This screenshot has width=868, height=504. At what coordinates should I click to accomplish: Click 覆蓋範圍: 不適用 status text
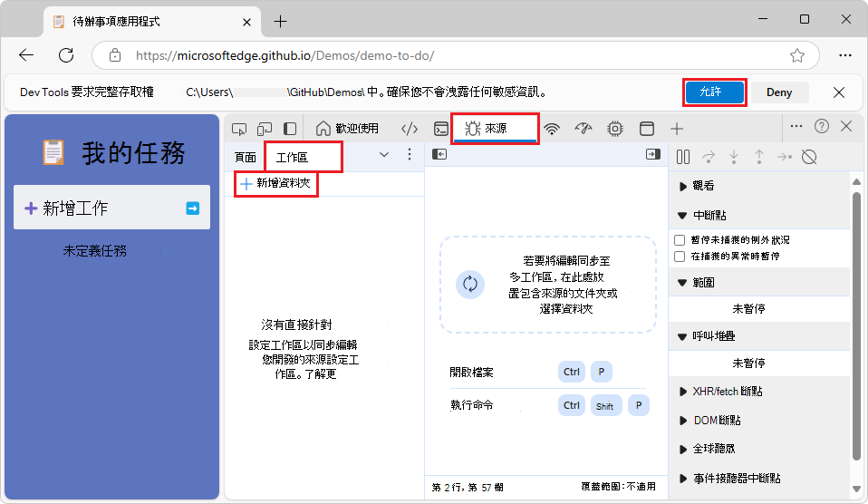point(618,487)
